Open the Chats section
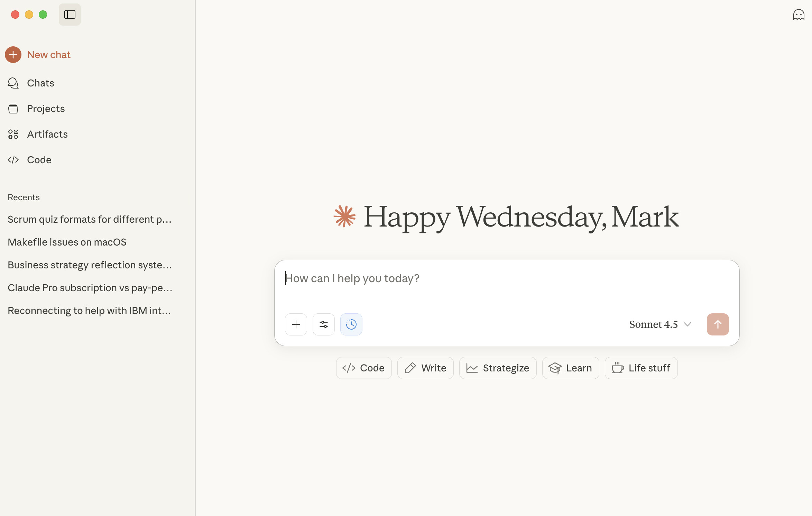 pos(40,83)
